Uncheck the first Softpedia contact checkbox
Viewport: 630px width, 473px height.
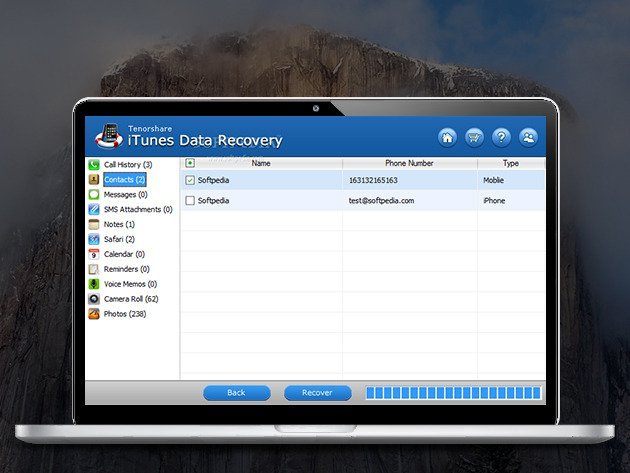pos(190,180)
